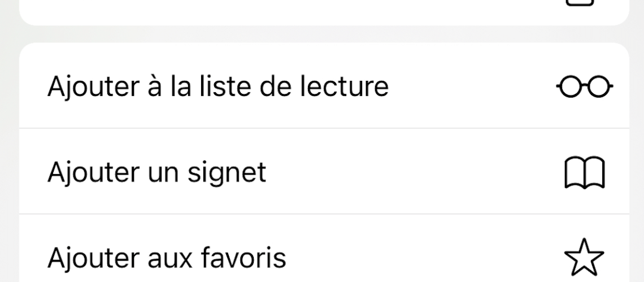Screen dimensions: 644x282
Task: Tap the white card above the action list
Action: (x=324, y=12)
